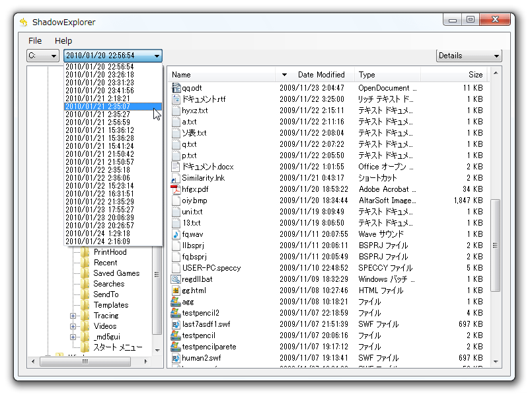Expand the Tracing folder tree node
The image size is (532, 397).
coord(73,316)
